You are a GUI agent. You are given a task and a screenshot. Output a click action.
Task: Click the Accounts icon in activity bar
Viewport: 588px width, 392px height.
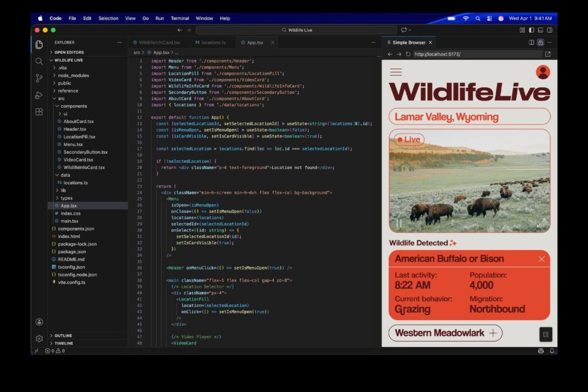(39, 322)
